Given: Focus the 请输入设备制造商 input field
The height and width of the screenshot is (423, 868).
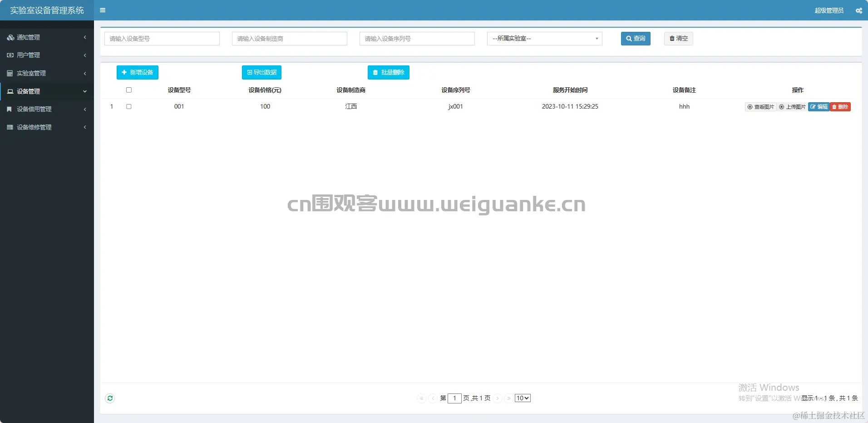Looking at the screenshot, I should click(290, 39).
